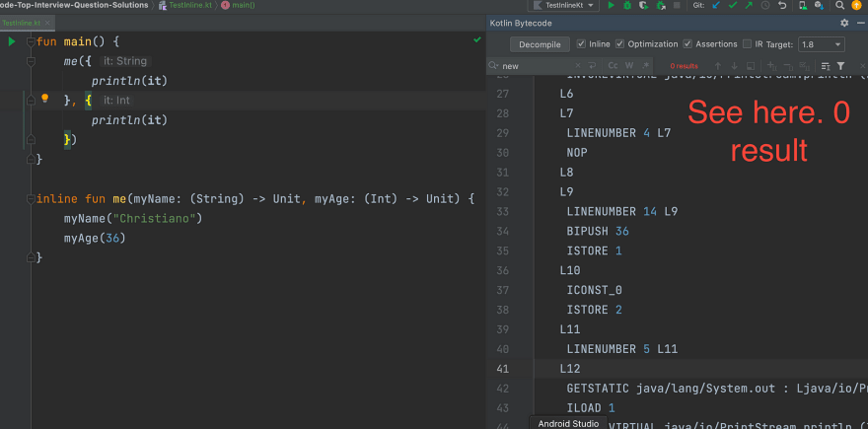Viewport: 868px width, 429px height.
Task: Click main() in the breadcrumb bar
Action: pyautogui.click(x=243, y=5)
